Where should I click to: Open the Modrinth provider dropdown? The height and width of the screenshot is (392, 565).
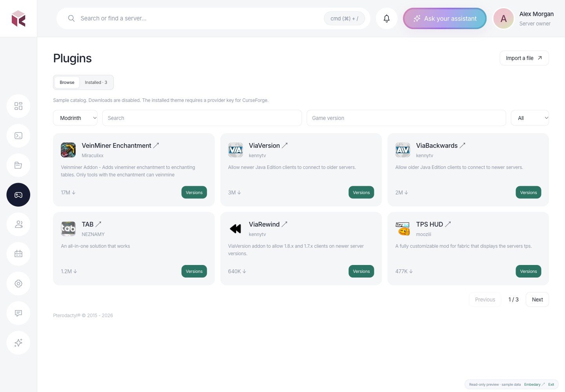(75, 118)
